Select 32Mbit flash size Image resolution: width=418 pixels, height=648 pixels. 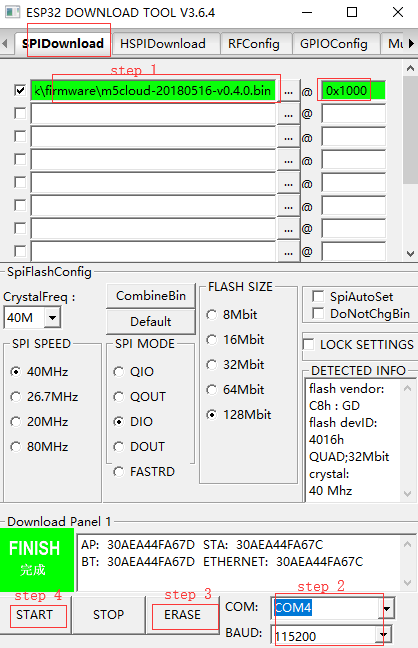coord(212,364)
